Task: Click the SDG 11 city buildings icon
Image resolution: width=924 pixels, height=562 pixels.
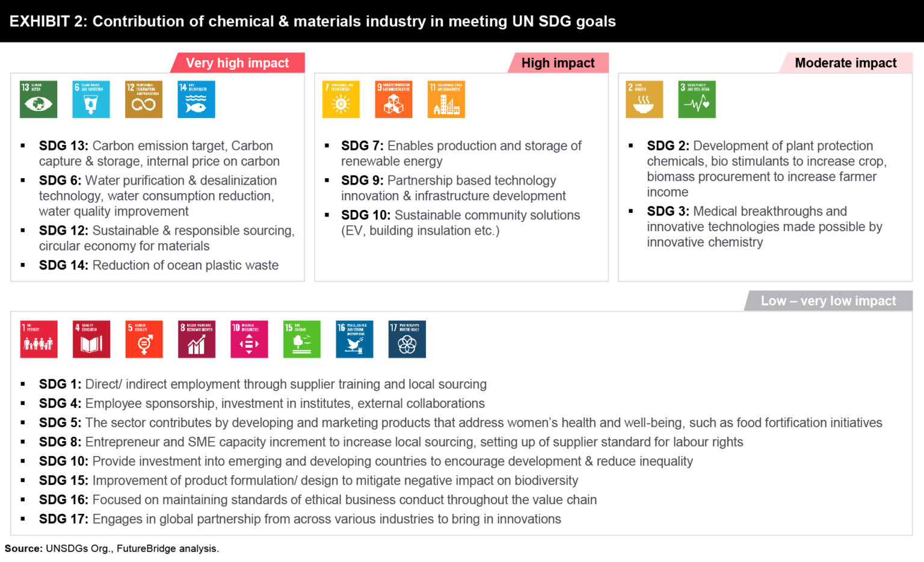Action: pos(446,99)
